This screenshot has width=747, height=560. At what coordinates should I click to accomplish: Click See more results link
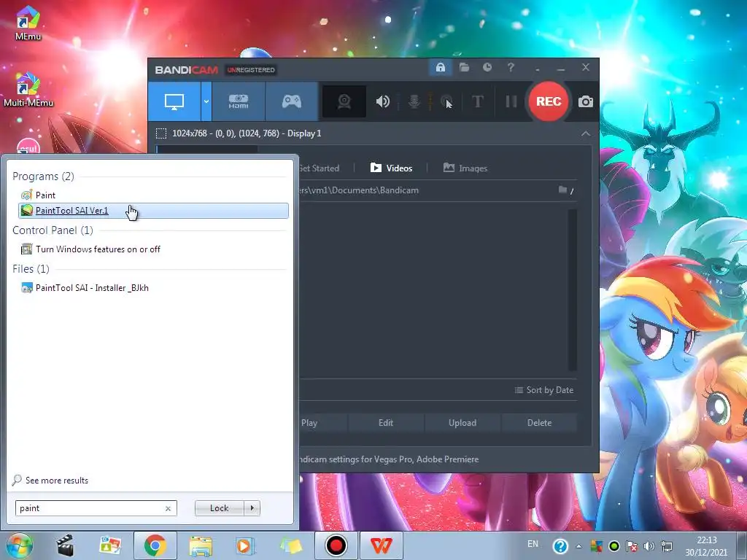pos(50,480)
